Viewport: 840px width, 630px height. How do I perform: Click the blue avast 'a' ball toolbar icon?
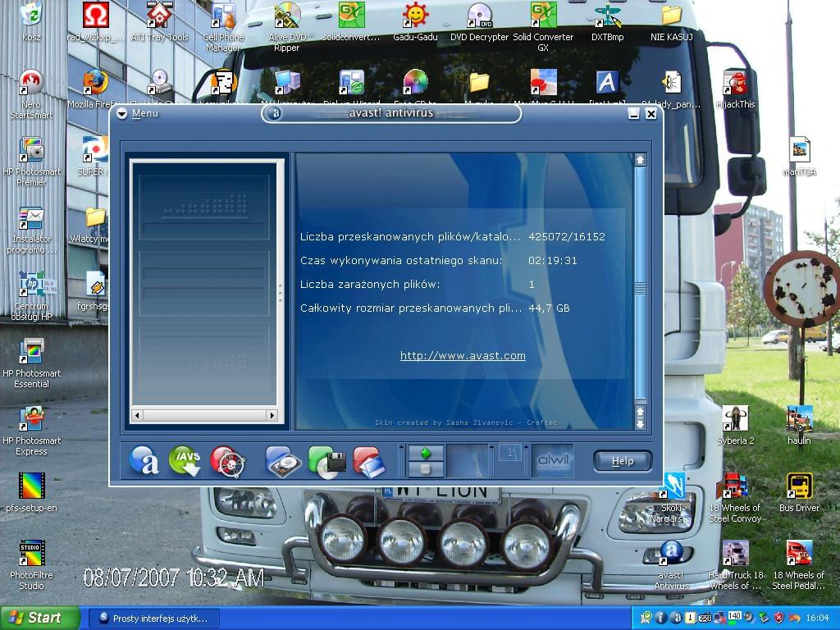point(144,461)
